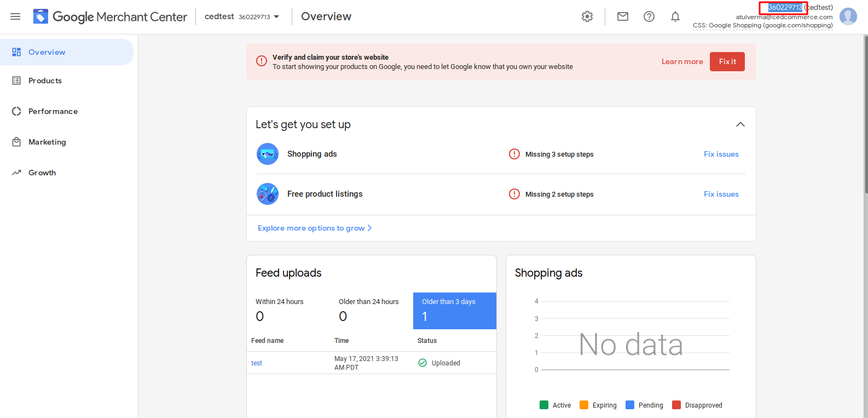868x418 pixels.
Task: Click the warning icon beside Missing 3 setup steps
Action: point(514,154)
